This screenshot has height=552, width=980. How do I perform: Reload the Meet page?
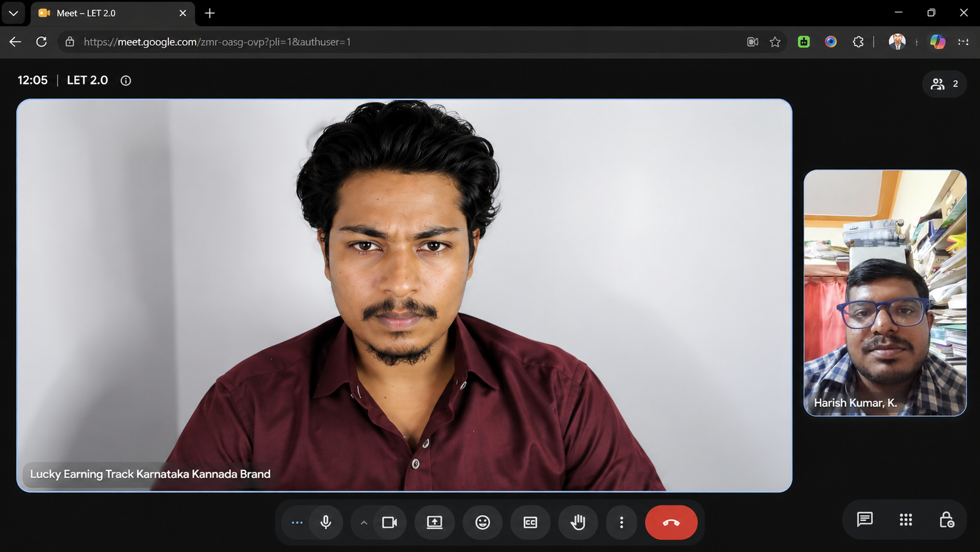pos(42,42)
